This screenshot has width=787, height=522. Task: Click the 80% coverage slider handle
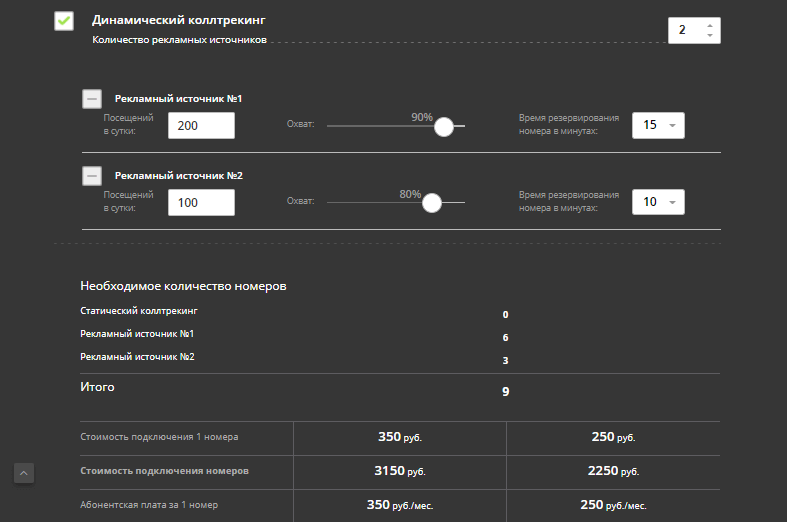431,203
